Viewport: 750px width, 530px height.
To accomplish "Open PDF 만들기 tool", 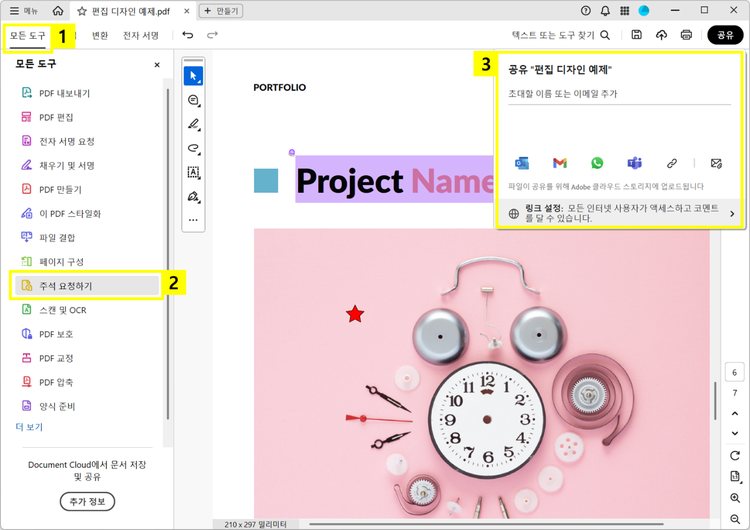I will pyautogui.click(x=88, y=189).
